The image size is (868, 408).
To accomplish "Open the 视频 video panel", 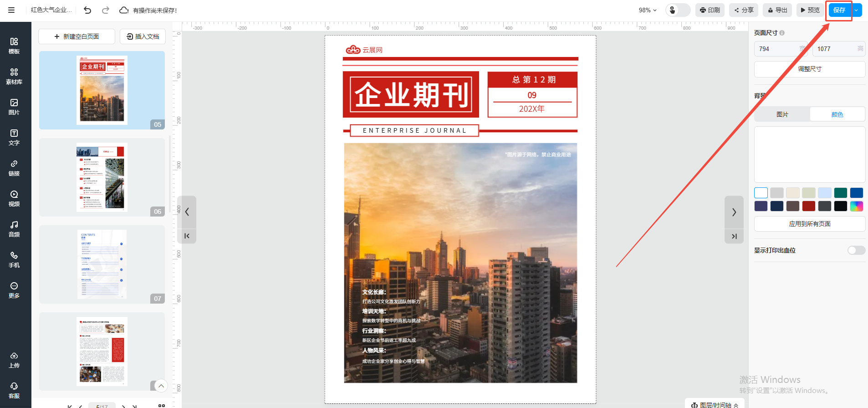I will pyautogui.click(x=14, y=198).
